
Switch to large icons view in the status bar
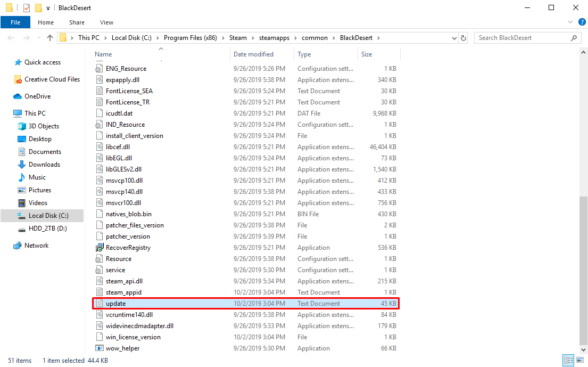coord(579,361)
